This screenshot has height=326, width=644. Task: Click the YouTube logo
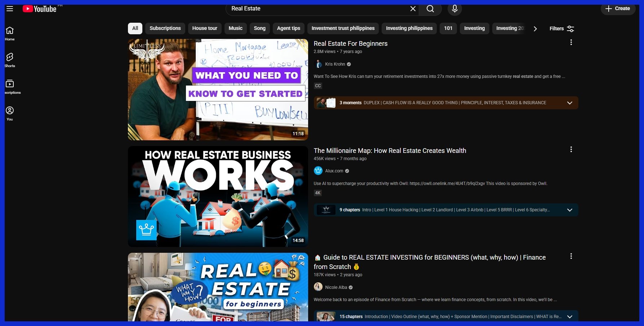click(40, 9)
